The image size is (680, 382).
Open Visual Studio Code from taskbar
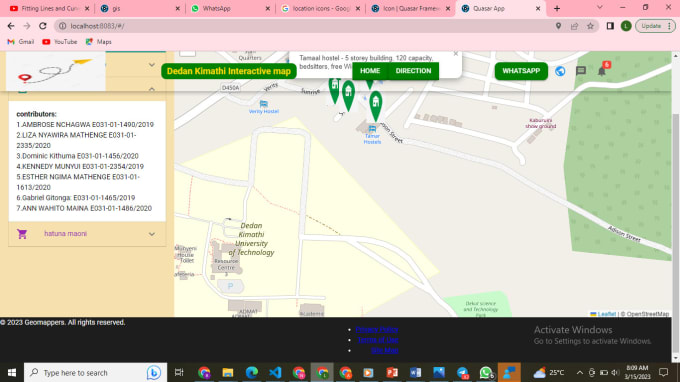click(x=275, y=372)
